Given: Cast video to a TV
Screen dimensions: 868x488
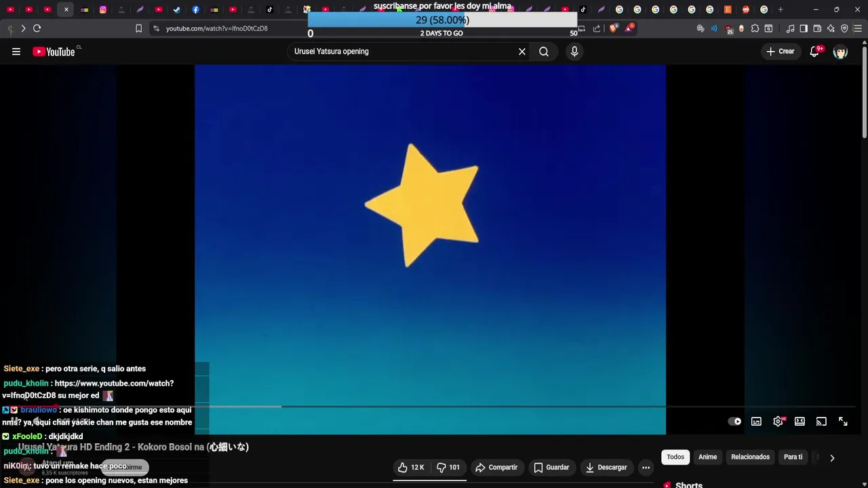Looking at the screenshot, I should tap(821, 422).
